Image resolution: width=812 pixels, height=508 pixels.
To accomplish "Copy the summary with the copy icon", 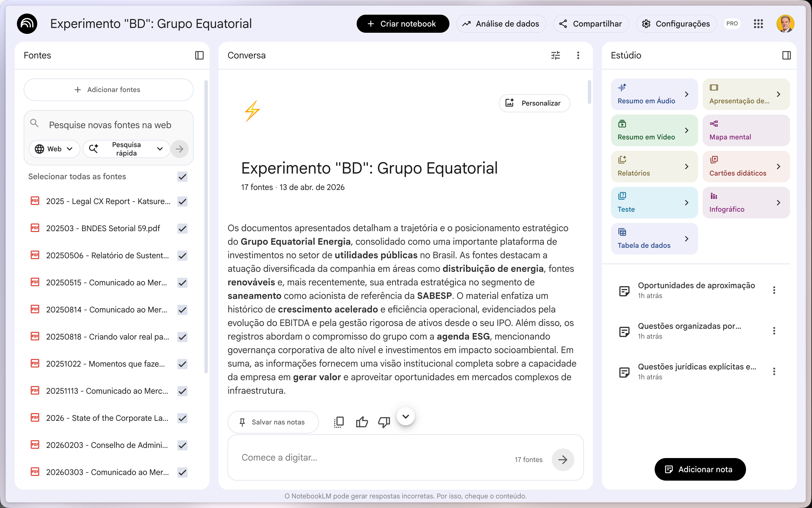I will (339, 422).
